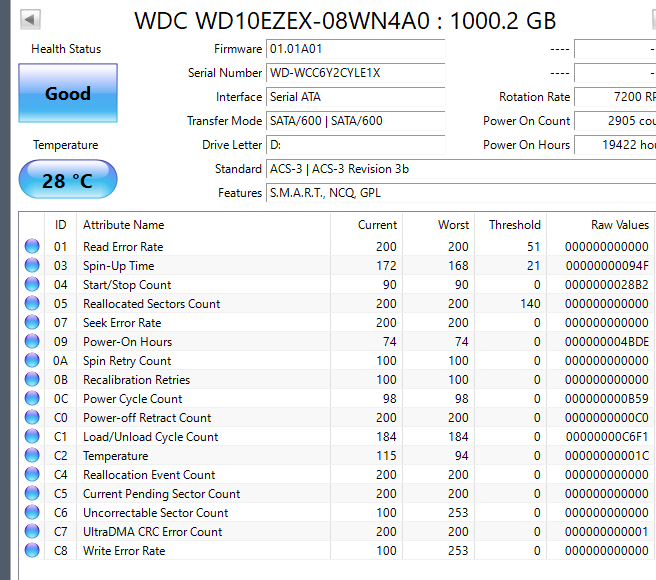Viewport: 656px width, 580px height.
Task: Click raw value 0000000094F
Action: (x=607, y=266)
